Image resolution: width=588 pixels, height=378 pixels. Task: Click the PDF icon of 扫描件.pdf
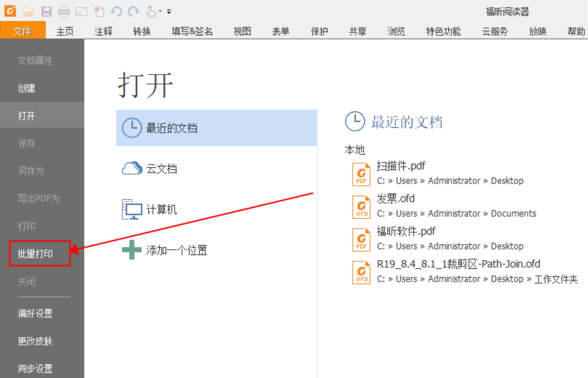point(361,174)
